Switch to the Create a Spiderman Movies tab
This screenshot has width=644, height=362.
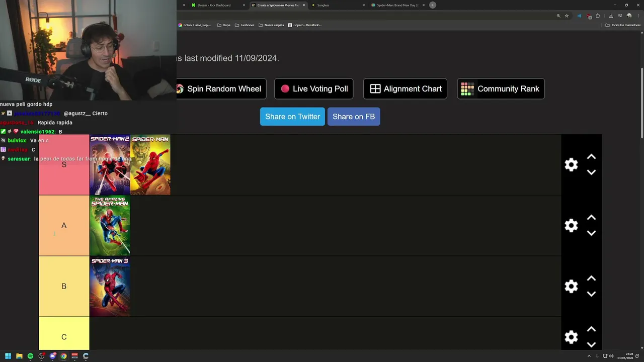(277, 5)
